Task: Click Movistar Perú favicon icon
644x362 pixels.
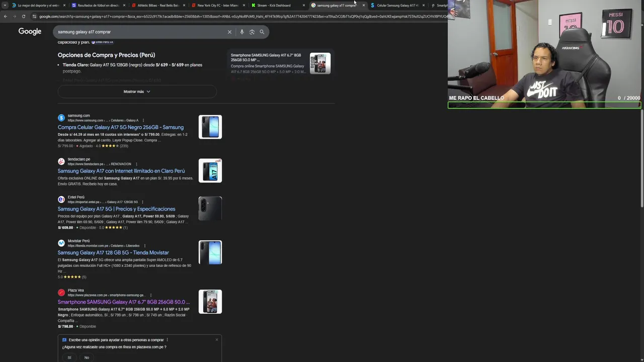Action: pos(61,243)
